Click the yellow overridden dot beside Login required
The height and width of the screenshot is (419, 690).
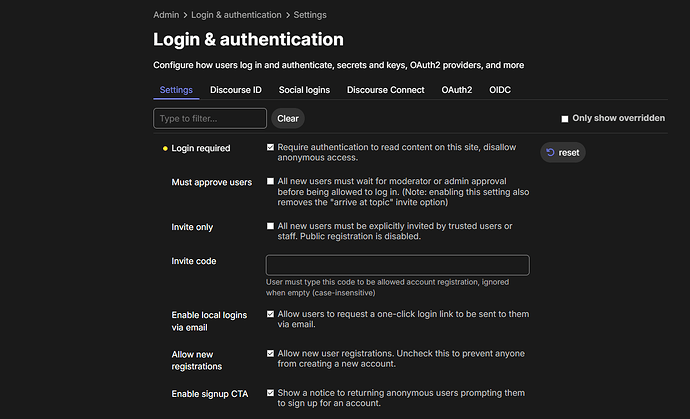pos(165,149)
